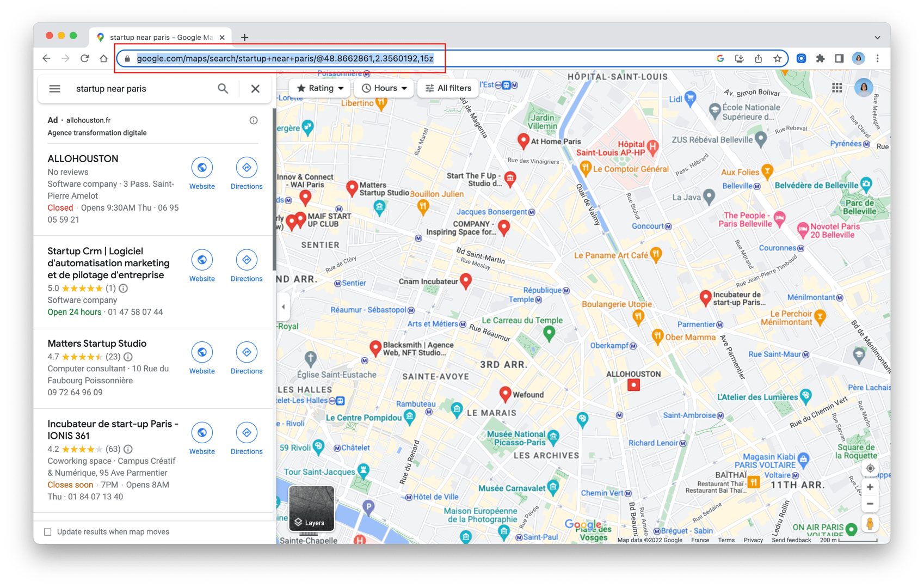924x588 pixels.
Task: Click the Blacksmith agency map pin
Action: click(x=375, y=348)
